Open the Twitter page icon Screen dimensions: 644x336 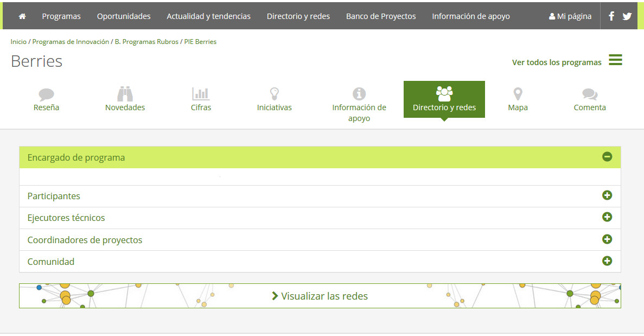(627, 16)
